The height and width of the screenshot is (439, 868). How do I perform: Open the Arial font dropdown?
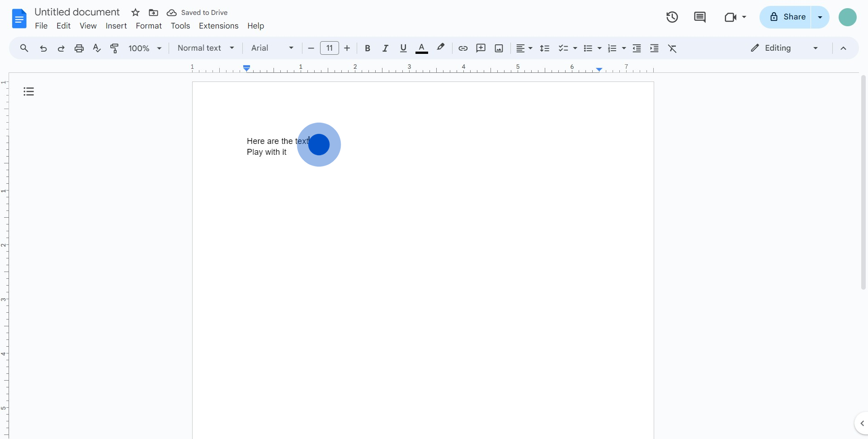pos(272,48)
